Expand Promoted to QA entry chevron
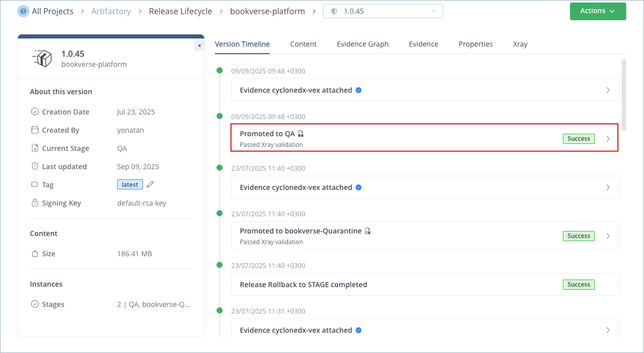Viewport: 644px width, 353px height. 608,139
